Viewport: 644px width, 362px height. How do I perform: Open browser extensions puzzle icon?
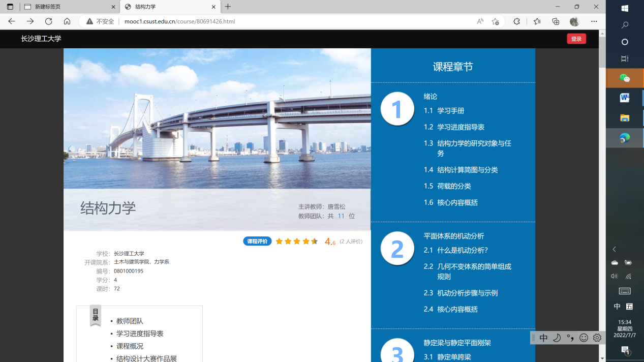[517, 21]
